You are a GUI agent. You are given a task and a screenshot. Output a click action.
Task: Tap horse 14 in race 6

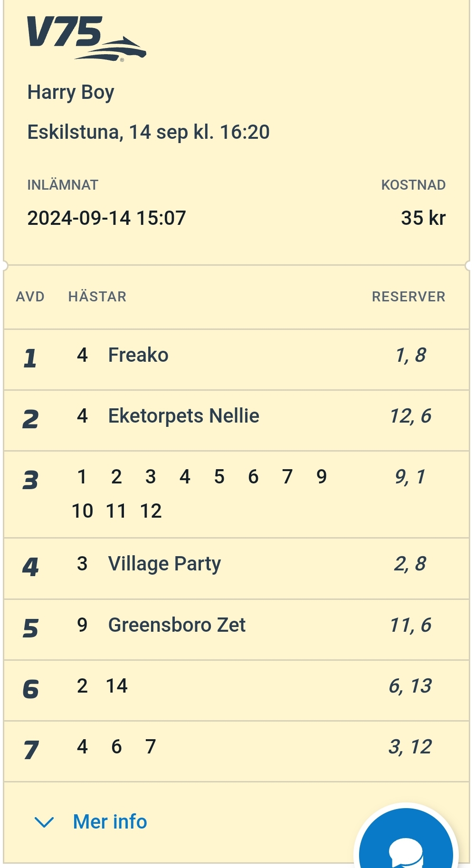[x=117, y=686]
